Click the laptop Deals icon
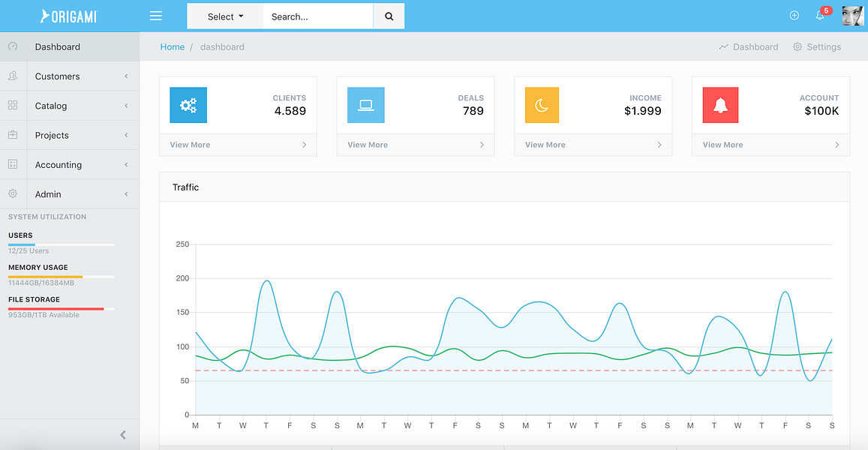Viewport: 868px width, 450px height. pos(366,104)
